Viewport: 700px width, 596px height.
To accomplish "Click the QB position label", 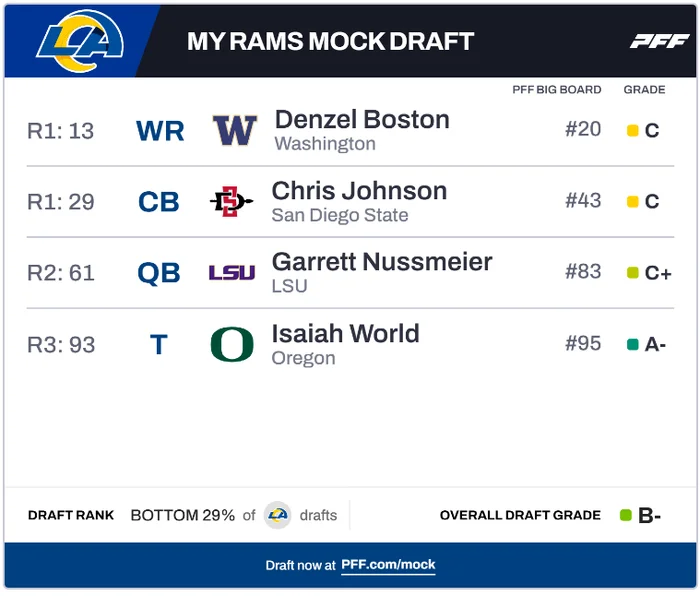I will click(159, 273).
